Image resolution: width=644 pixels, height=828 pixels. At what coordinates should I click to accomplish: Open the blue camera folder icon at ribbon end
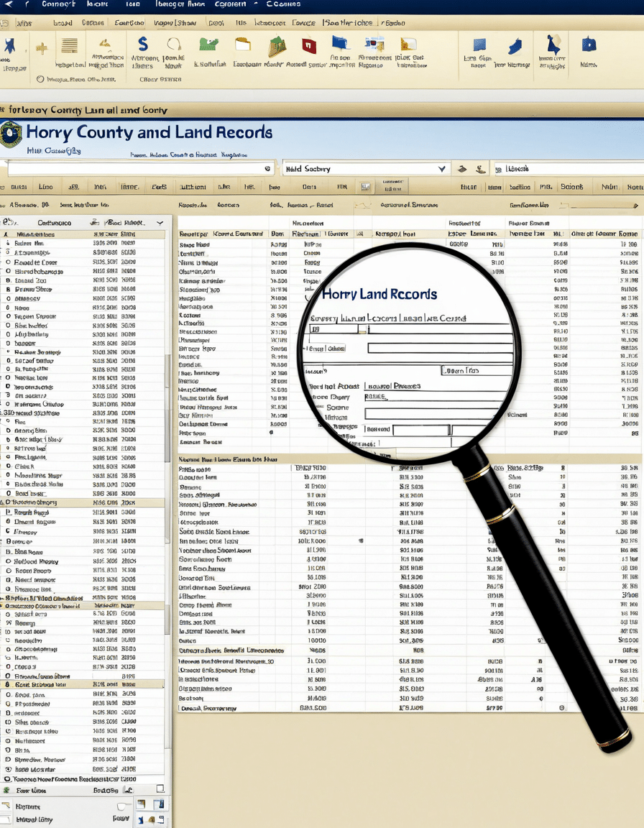pos(589,45)
